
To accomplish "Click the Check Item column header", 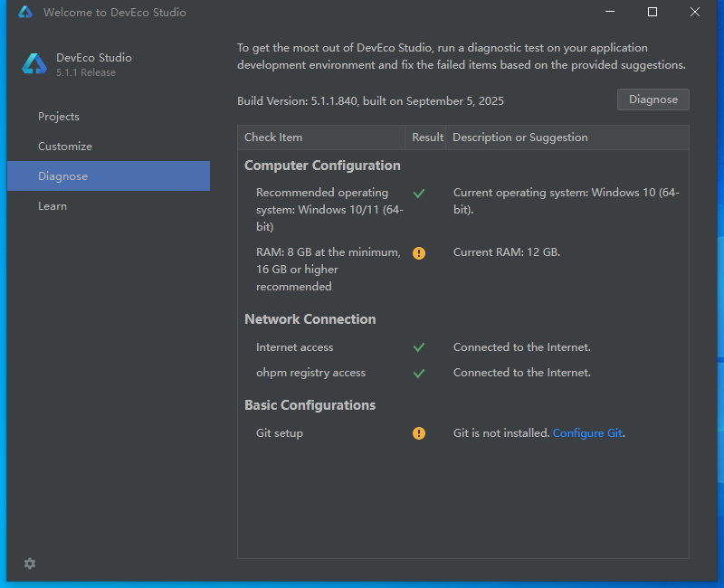I will [x=321, y=138].
